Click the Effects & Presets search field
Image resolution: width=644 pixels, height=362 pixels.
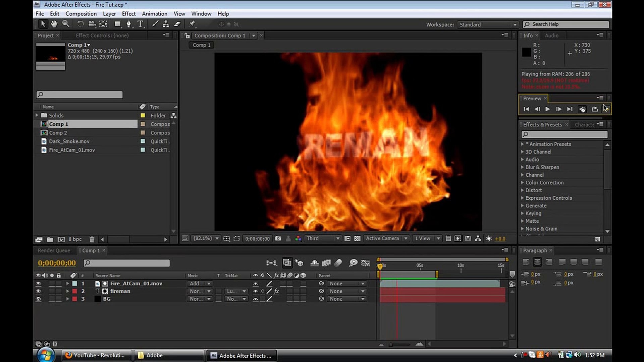[x=565, y=134]
